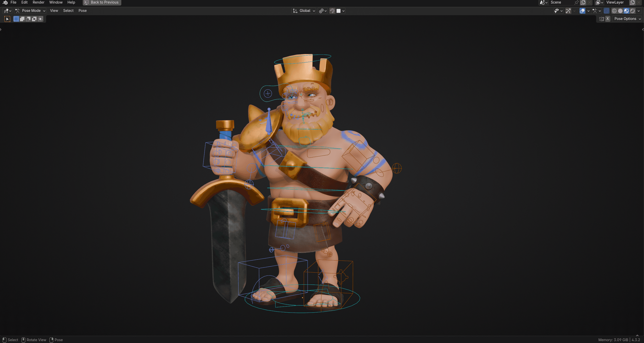The width and height of the screenshot is (644, 343).
Task: Open the Render menu
Action: pos(38,2)
